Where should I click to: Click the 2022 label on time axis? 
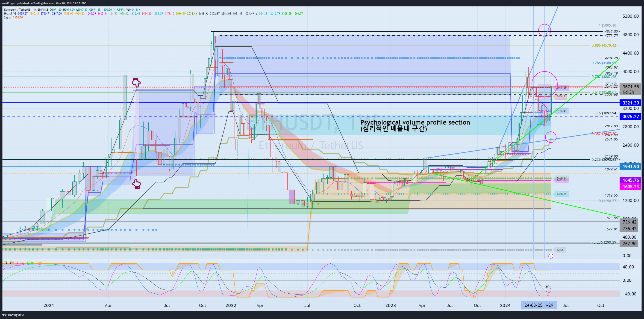231,305
